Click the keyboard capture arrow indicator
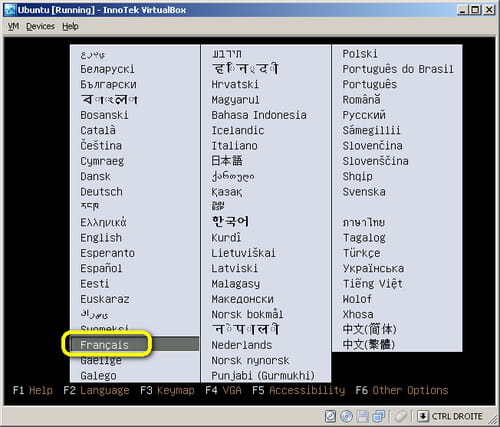500x427 pixels. 423,416
